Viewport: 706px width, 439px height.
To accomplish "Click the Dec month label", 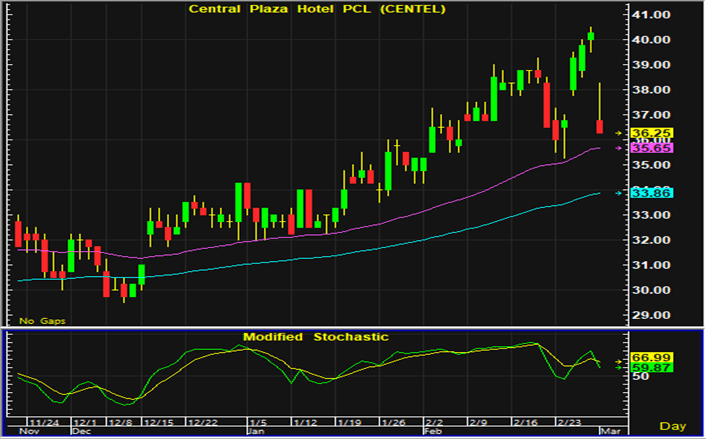I will coord(82,432).
